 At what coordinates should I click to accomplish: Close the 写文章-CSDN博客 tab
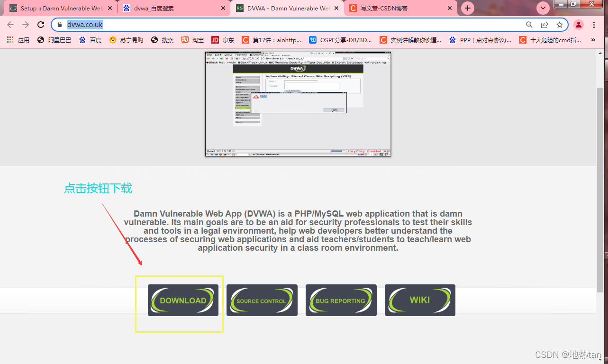coord(450,8)
